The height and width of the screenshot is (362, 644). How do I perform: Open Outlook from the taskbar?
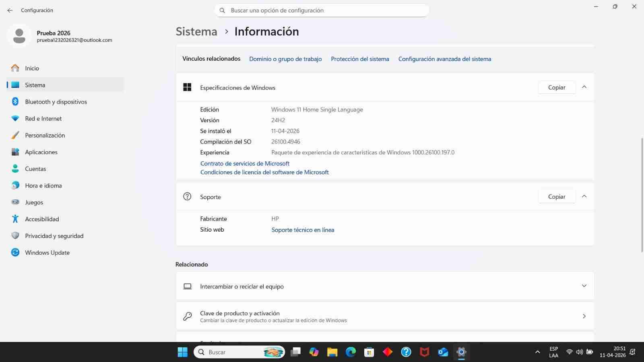click(443, 352)
